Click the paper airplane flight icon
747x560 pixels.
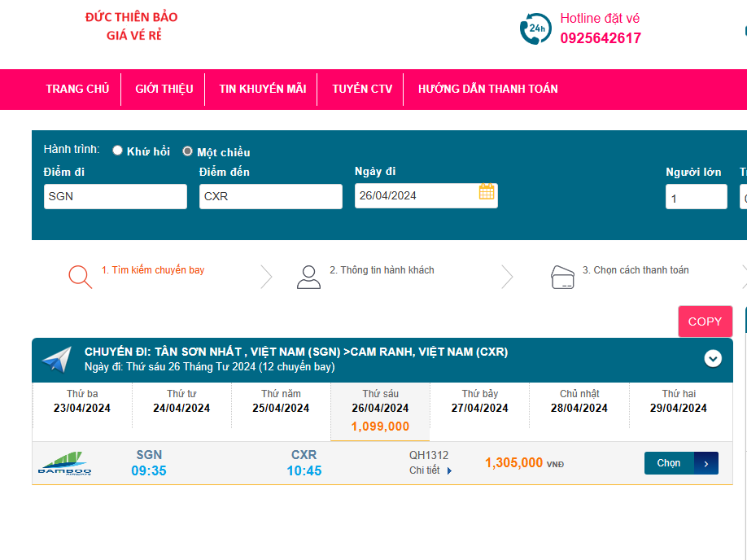pyautogui.click(x=57, y=360)
